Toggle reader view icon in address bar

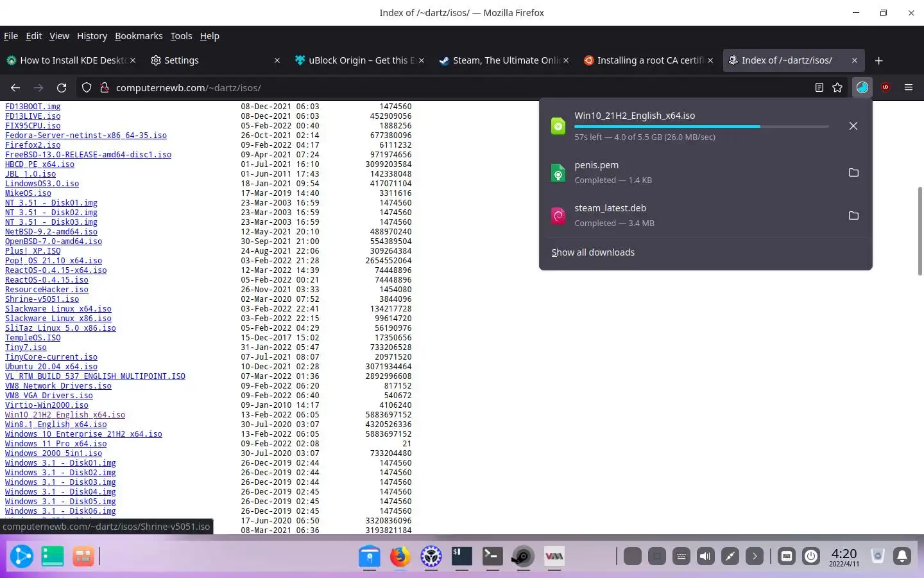[x=819, y=87]
